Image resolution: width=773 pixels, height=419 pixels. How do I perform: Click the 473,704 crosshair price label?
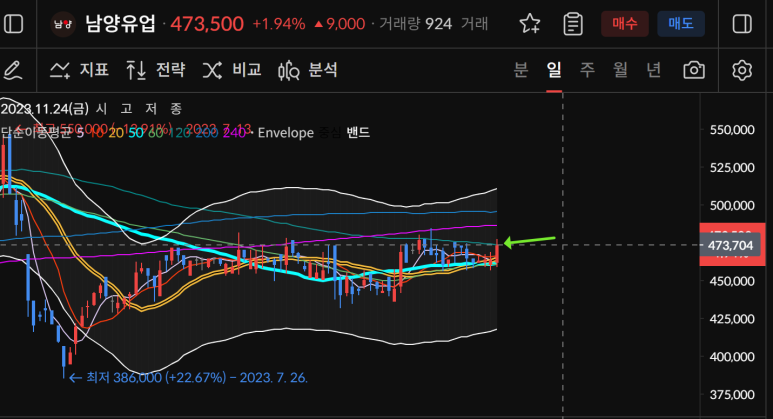(730, 245)
